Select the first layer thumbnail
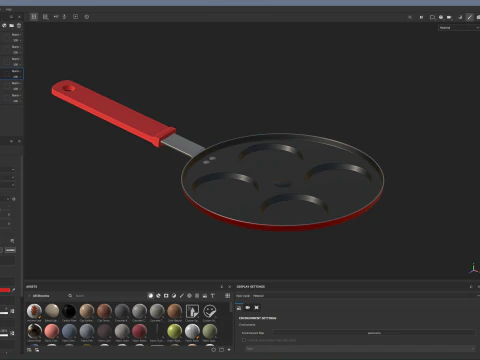The width and height of the screenshot is (480, 360). (7, 38)
